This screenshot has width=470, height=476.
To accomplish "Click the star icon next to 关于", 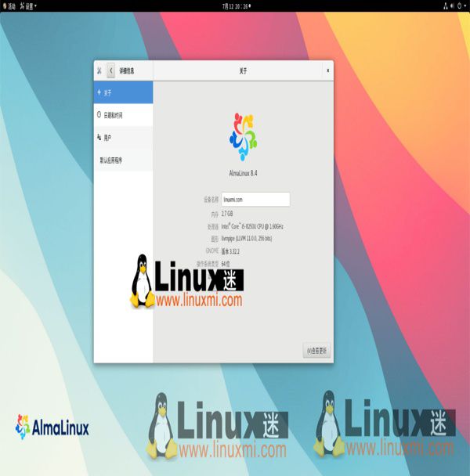I will tap(99, 92).
